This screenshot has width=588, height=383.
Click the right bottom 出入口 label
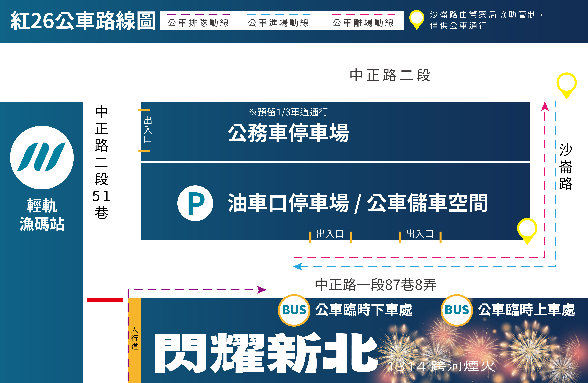420,234
